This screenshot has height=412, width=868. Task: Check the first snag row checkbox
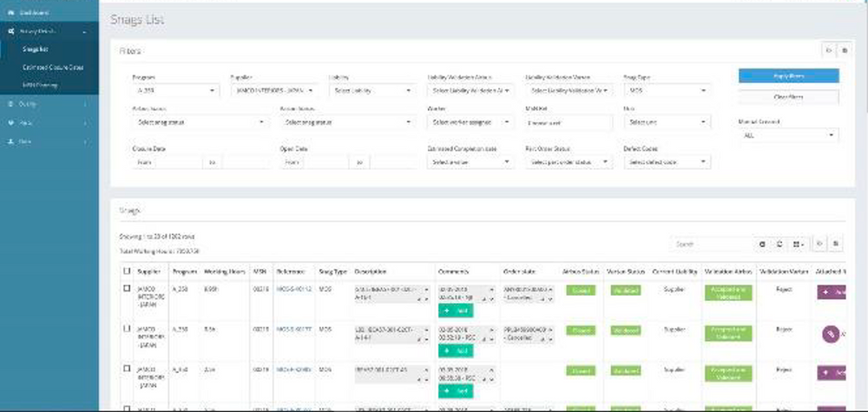coord(126,288)
